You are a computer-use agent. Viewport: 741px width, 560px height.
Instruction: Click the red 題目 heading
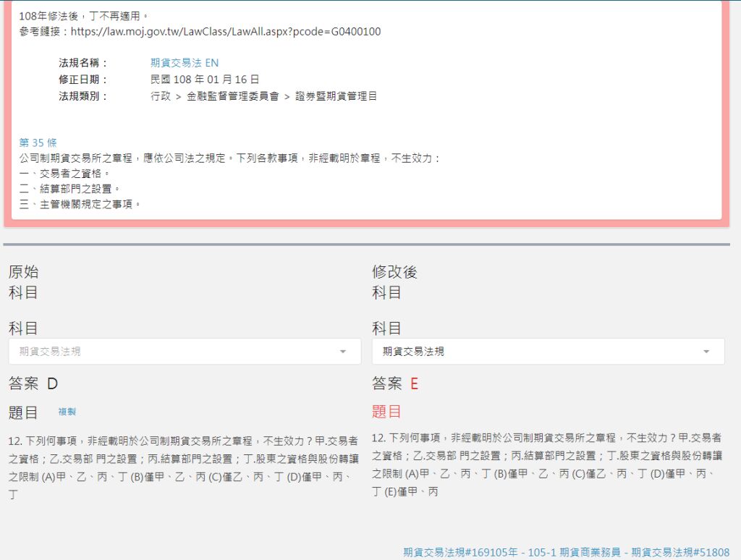[x=386, y=412]
